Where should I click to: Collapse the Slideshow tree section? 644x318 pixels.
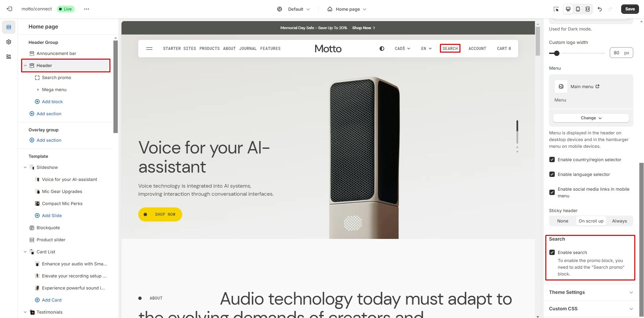tap(25, 167)
